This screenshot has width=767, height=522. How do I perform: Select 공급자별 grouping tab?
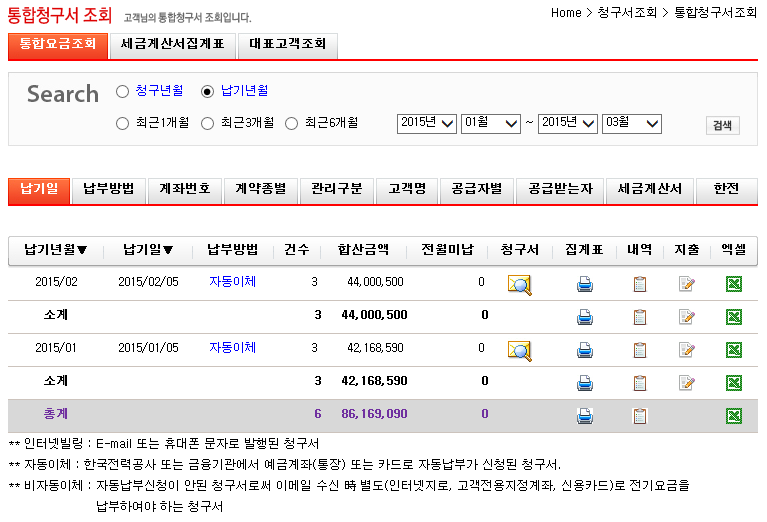click(x=477, y=190)
